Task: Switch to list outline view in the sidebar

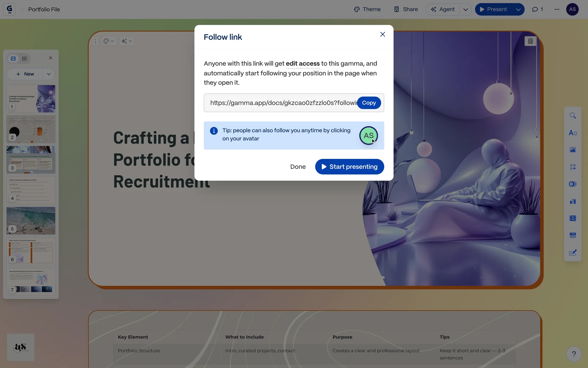Action: click(24, 59)
